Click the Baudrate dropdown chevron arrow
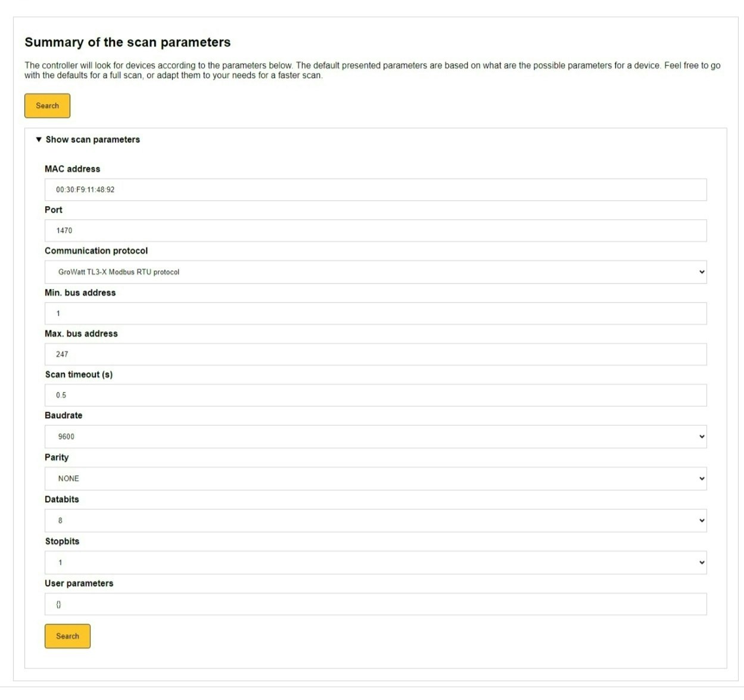The width and height of the screenshot is (744, 700). (702, 437)
